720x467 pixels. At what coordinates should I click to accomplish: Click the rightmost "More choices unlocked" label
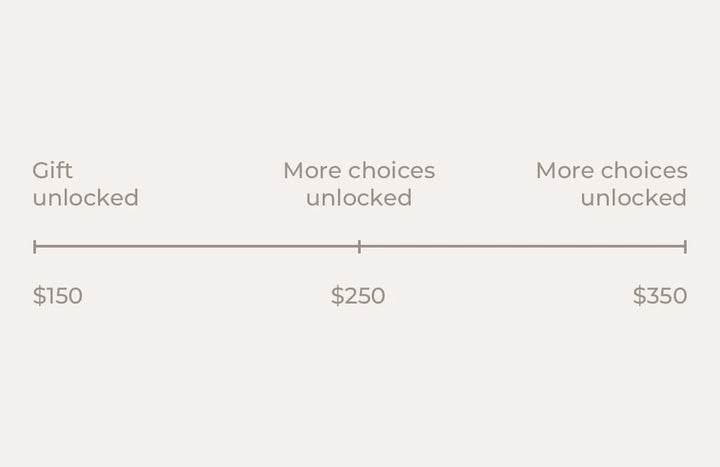point(612,184)
